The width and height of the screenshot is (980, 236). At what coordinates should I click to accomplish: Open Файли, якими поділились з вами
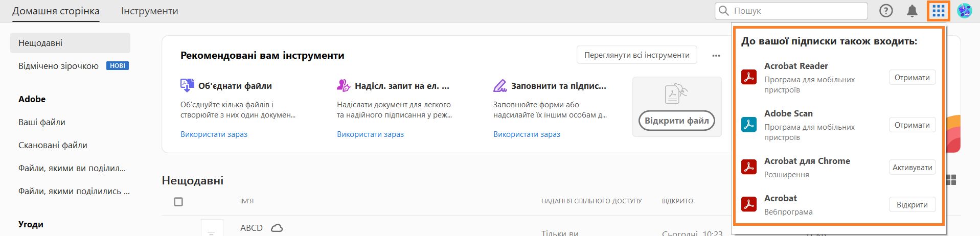pyautogui.click(x=74, y=191)
